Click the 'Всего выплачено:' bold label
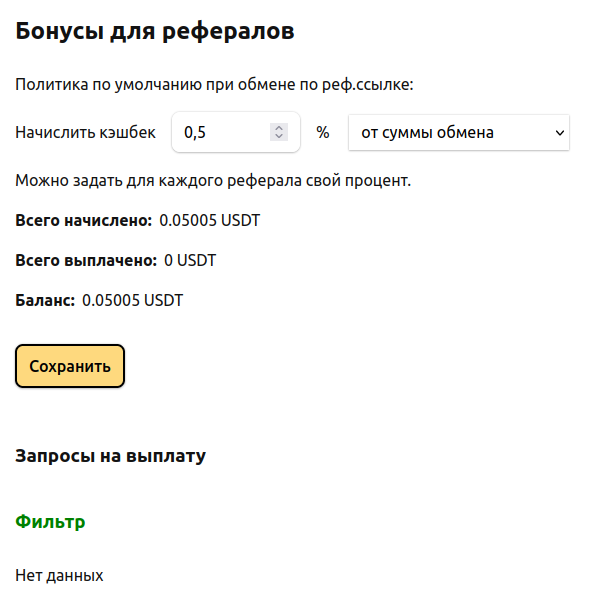Screen dimensions: 599x602 [x=86, y=260]
